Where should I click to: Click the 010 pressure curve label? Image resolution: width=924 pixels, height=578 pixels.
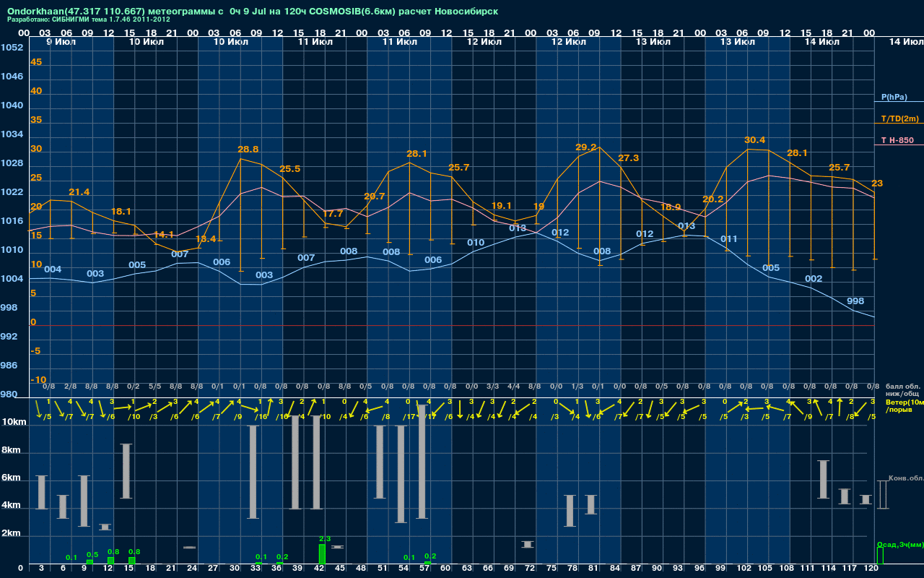pos(476,243)
